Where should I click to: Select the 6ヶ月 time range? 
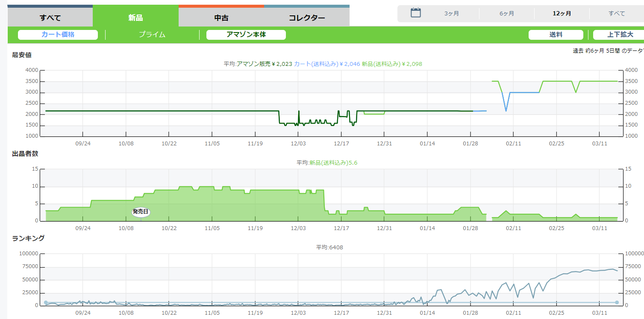506,14
